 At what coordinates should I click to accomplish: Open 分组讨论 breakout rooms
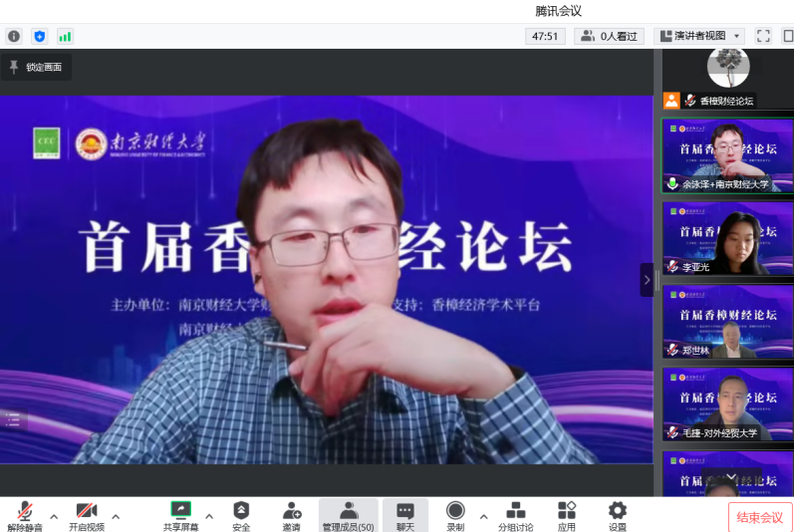[x=515, y=515]
